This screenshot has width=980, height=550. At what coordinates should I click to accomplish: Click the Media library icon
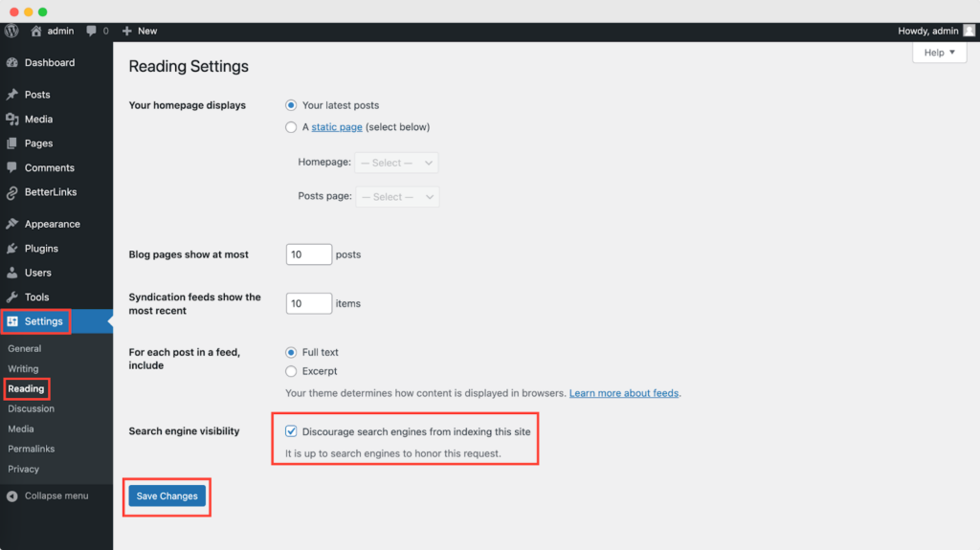point(11,119)
